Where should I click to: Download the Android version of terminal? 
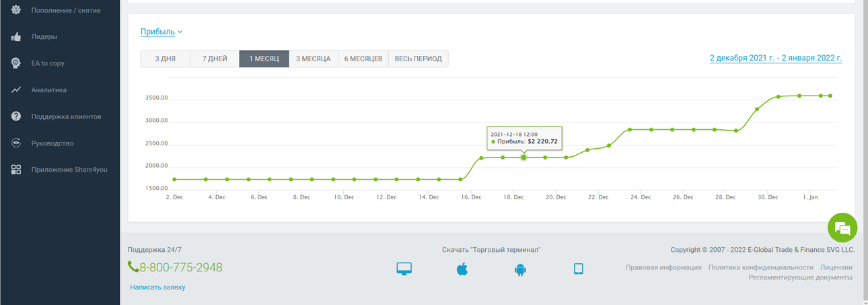click(x=519, y=269)
